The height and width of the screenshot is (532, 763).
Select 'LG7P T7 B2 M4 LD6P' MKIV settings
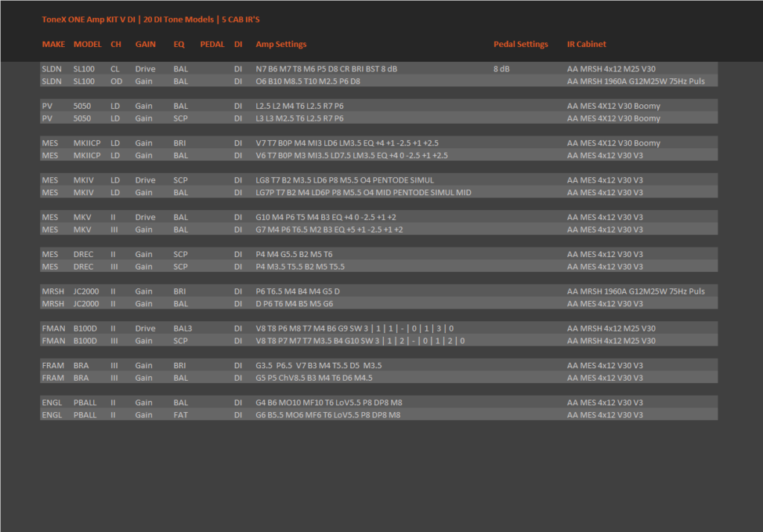(x=364, y=193)
